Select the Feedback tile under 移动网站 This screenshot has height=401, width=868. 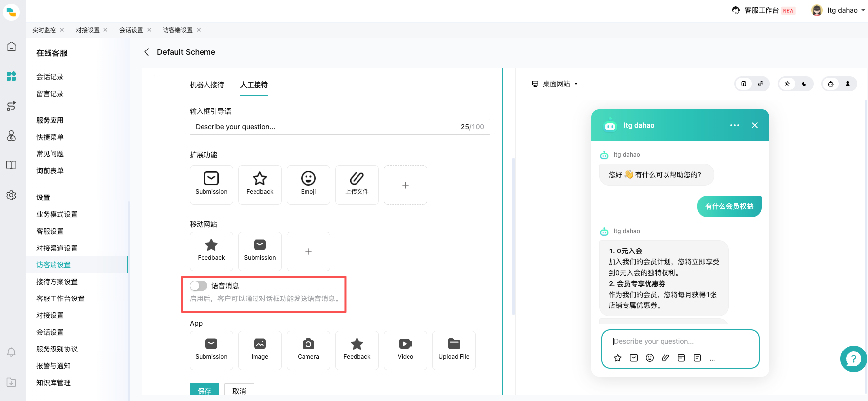[x=211, y=251]
